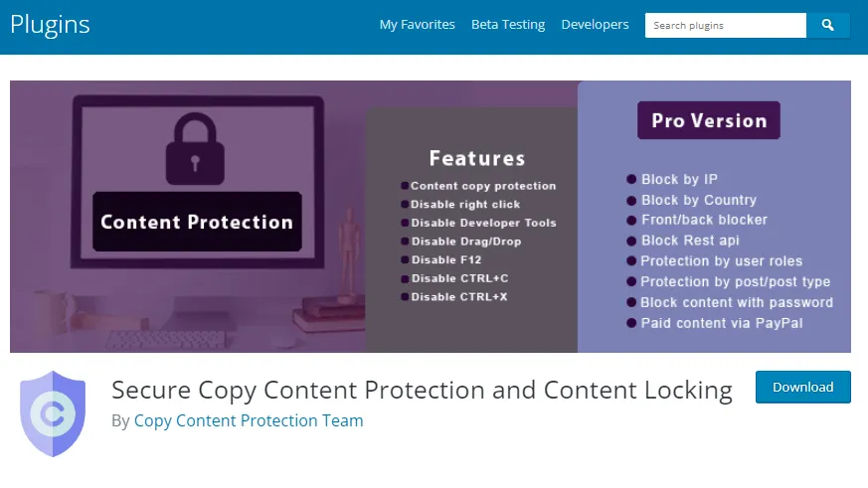Click 'Front/back blocker' text
Image resolution: width=868 pixels, height=488 pixels.
704,220
